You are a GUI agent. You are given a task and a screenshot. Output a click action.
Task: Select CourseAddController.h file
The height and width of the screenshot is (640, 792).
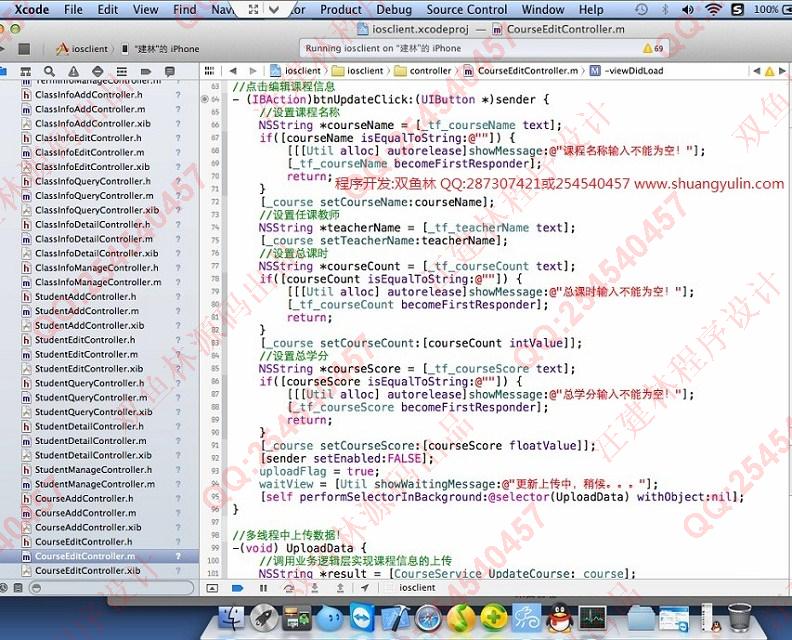tap(84, 499)
